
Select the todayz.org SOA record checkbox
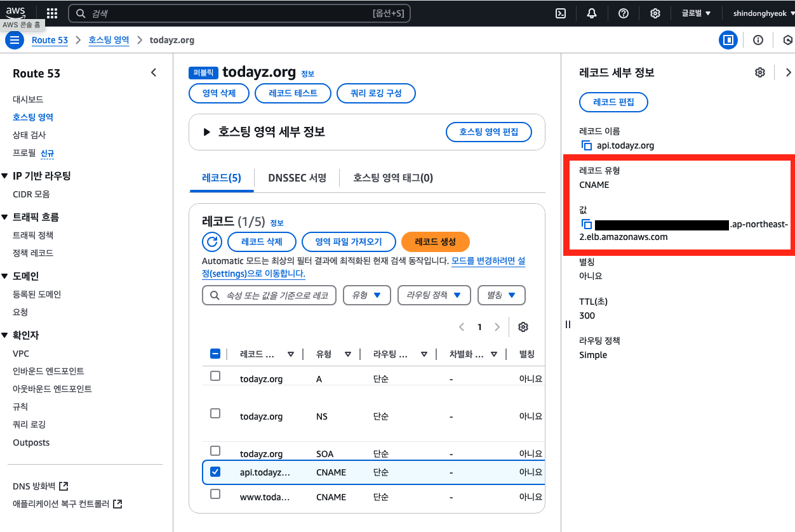pyautogui.click(x=215, y=451)
